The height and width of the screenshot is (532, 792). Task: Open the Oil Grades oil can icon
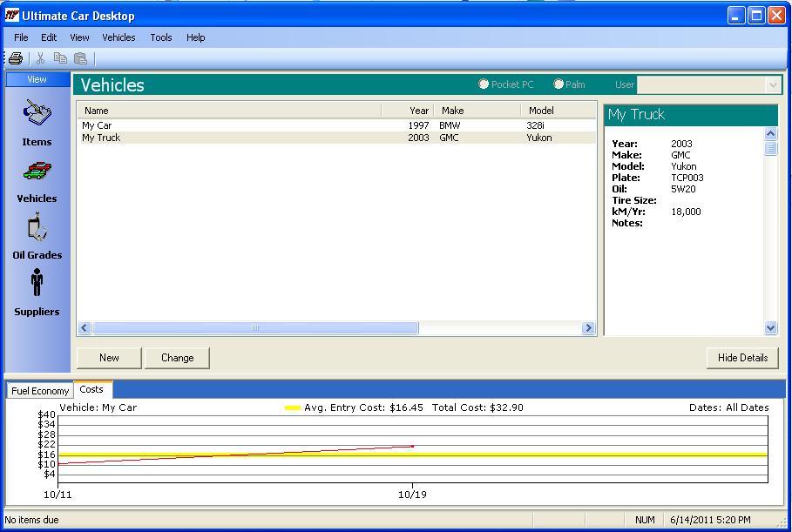tap(37, 226)
